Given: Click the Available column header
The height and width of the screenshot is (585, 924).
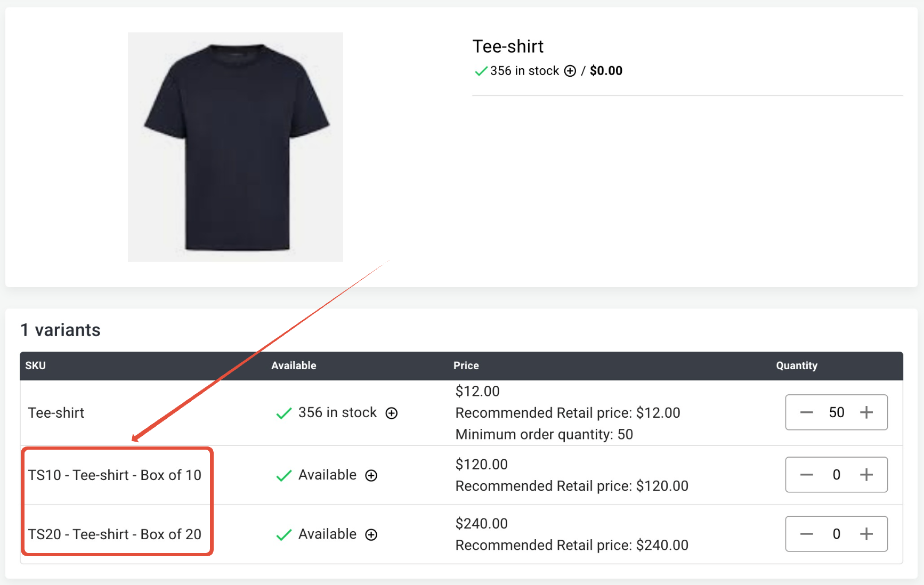Looking at the screenshot, I should (x=294, y=365).
